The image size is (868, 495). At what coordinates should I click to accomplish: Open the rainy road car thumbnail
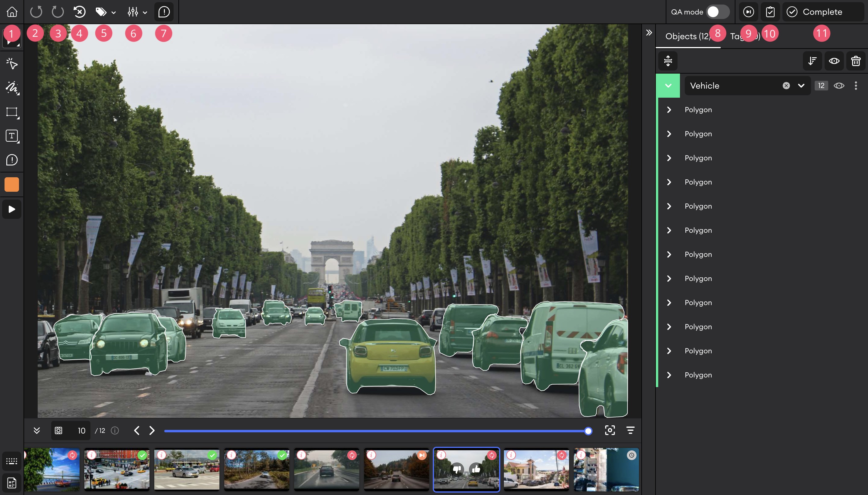tap(327, 469)
